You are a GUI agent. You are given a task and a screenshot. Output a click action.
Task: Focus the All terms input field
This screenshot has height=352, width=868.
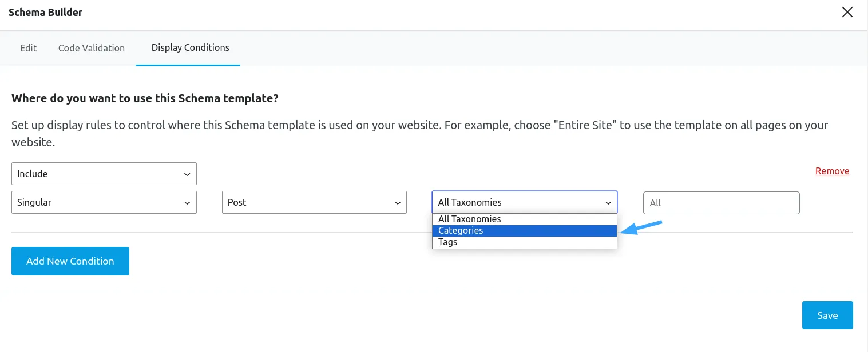pyautogui.click(x=722, y=203)
